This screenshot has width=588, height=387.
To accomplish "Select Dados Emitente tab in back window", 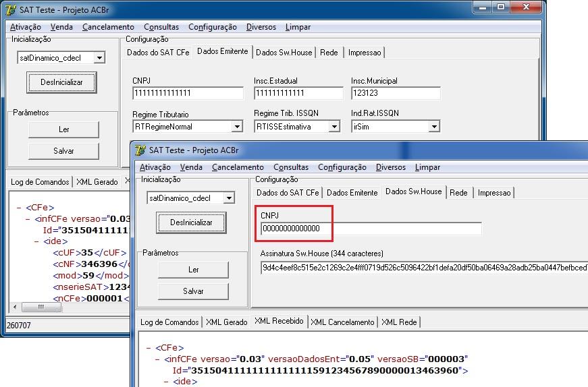I will [x=223, y=51].
